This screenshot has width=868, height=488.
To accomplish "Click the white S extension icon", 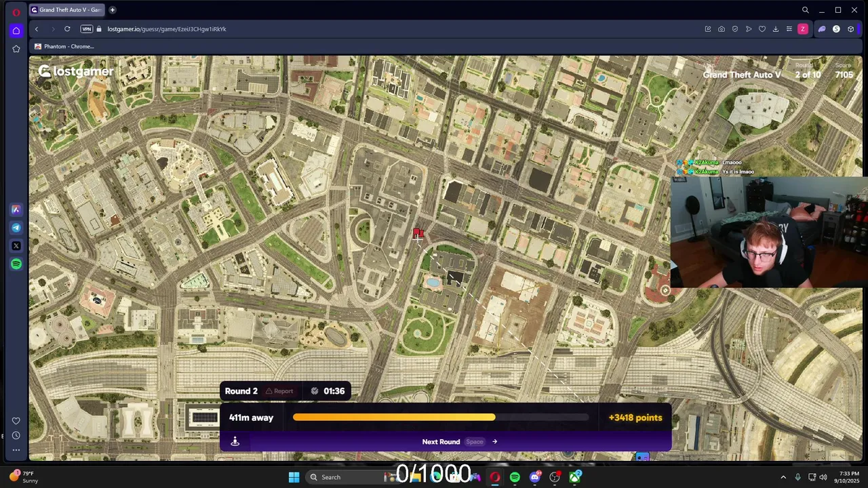I will point(836,29).
